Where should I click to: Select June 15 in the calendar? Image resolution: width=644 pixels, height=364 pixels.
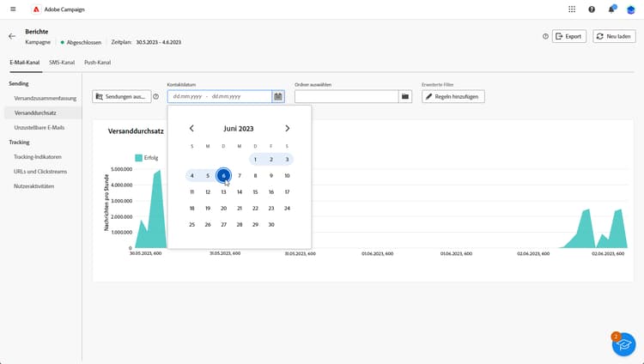coord(255,191)
